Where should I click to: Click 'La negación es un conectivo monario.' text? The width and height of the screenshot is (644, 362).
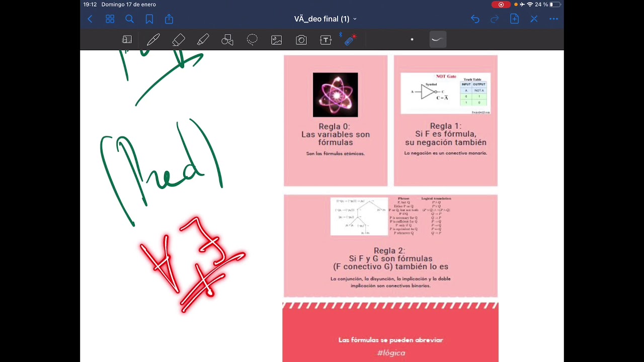[x=446, y=153]
